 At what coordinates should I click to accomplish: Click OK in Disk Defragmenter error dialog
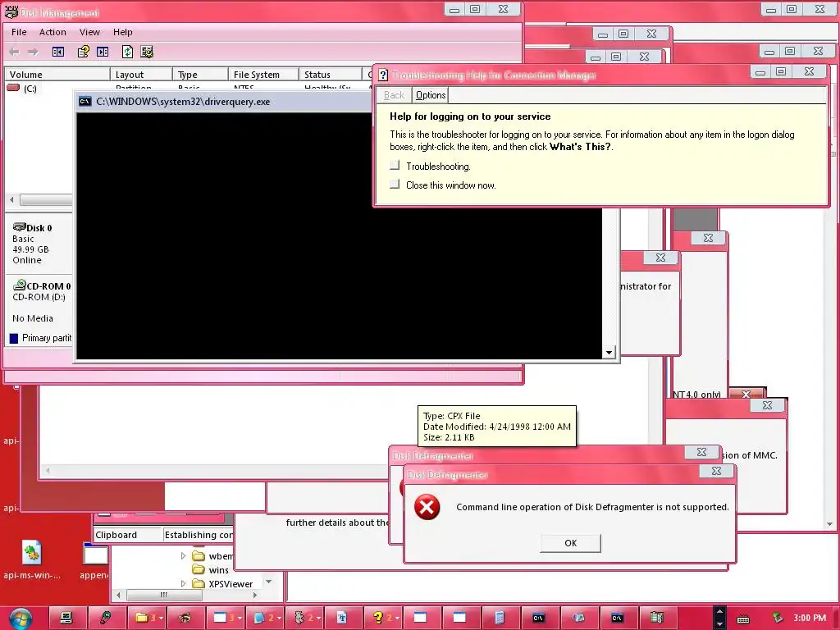click(571, 543)
